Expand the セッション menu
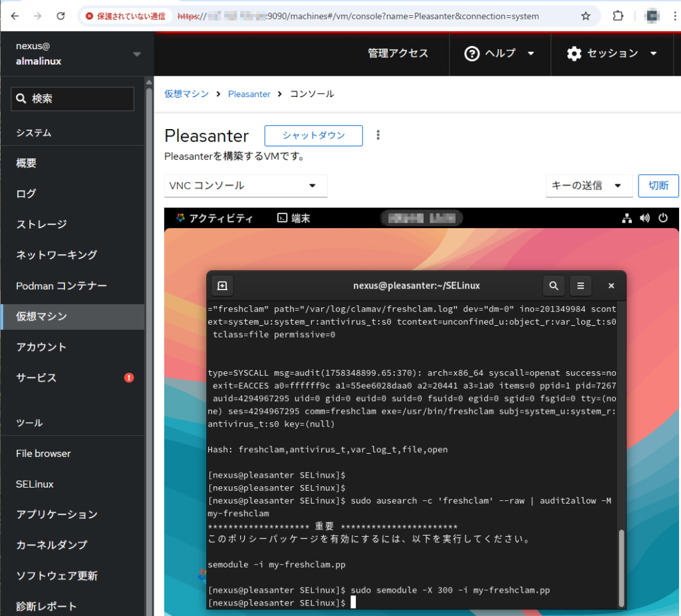The width and height of the screenshot is (681, 616). pos(612,53)
